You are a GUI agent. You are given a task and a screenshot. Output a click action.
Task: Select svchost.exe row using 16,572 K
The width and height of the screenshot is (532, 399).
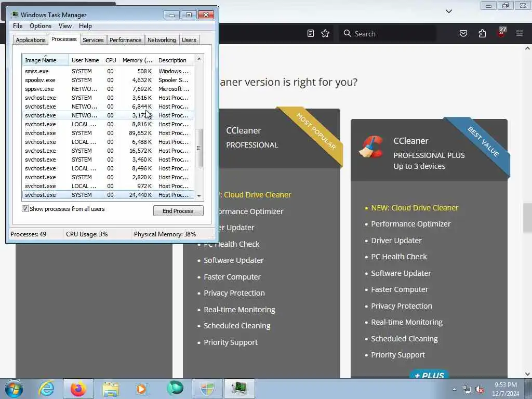point(108,151)
